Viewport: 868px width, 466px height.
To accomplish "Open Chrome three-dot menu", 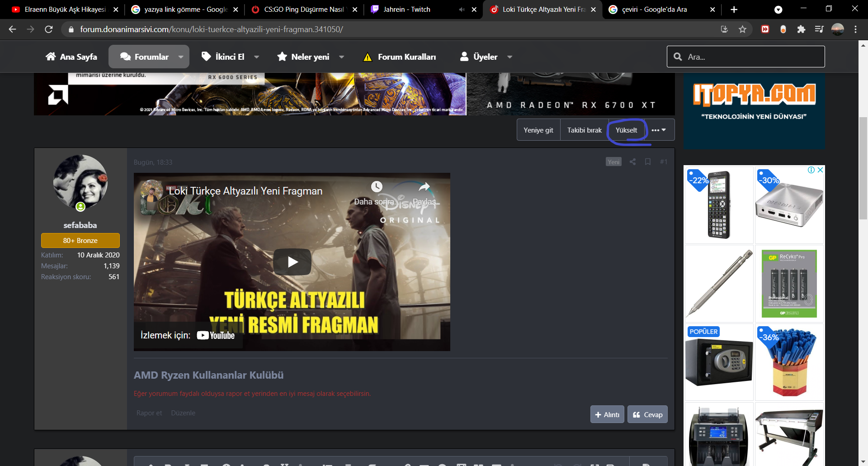I will 855,29.
